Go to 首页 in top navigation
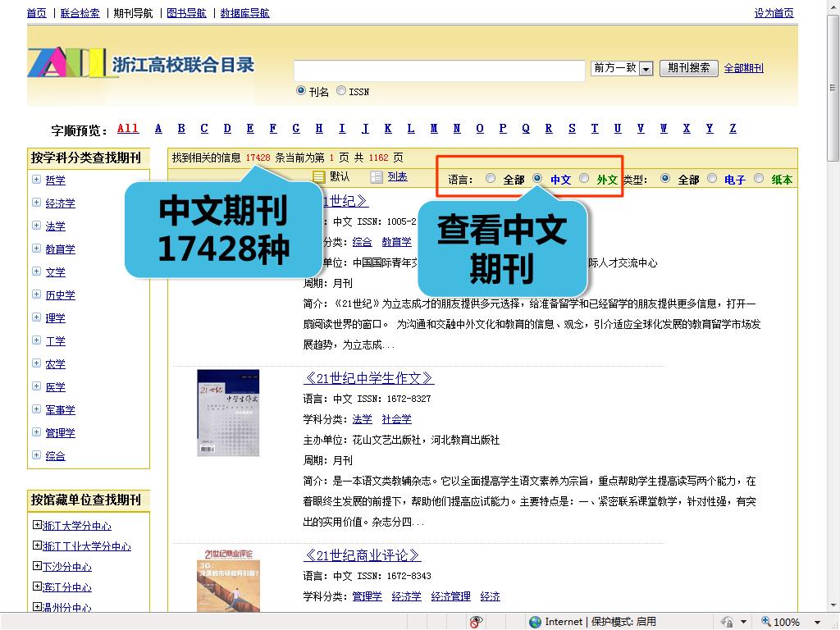The height and width of the screenshot is (630, 840). (x=36, y=13)
